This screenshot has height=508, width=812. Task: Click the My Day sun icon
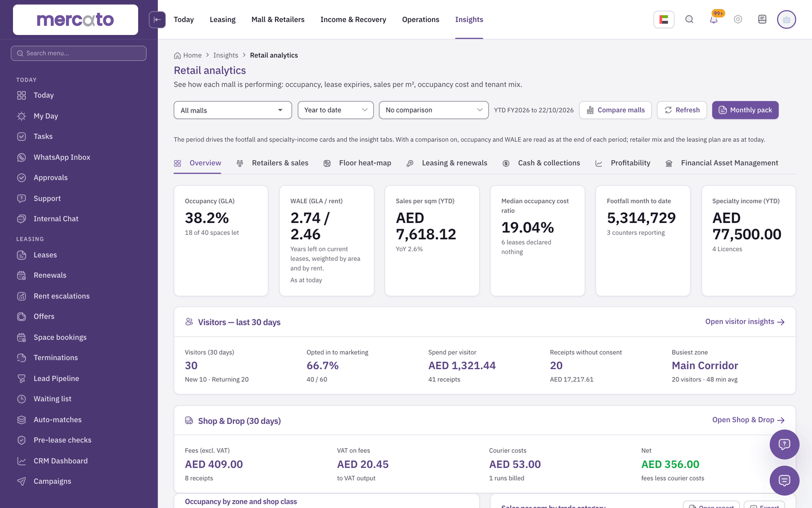pyautogui.click(x=21, y=116)
